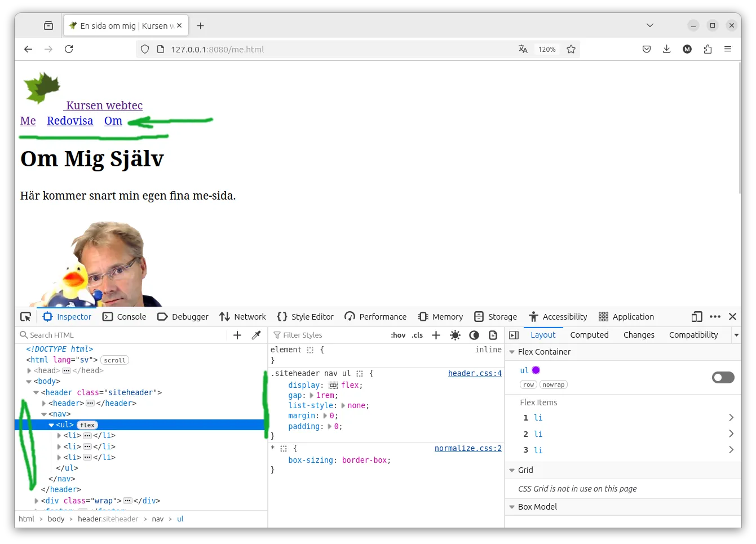Open header.css:4 source link
This screenshot has height=544, width=756.
click(475, 373)
